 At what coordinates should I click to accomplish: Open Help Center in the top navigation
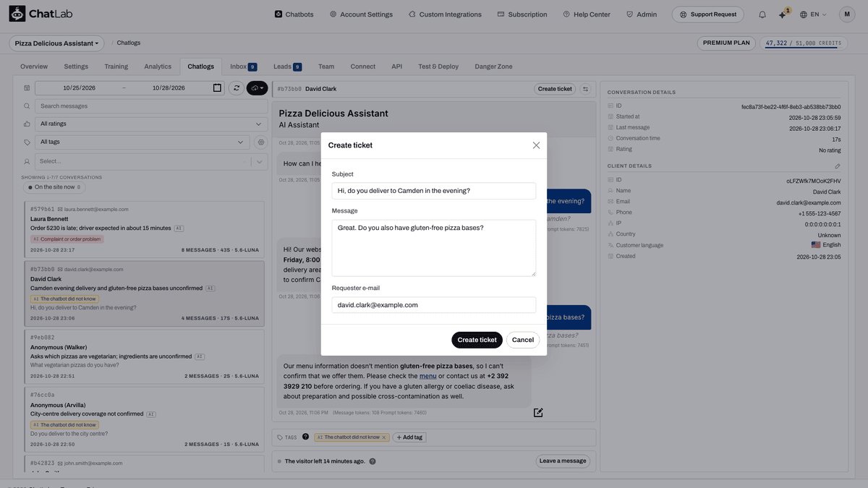point(587,14)
